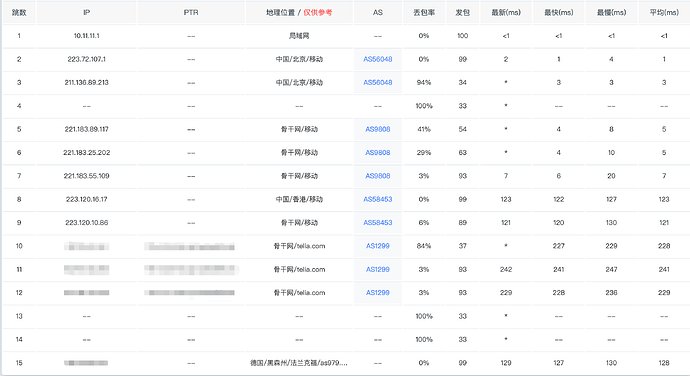Open AS1299 link in hop 10 row
Screen dimensions: 690x376
(378, 246)
